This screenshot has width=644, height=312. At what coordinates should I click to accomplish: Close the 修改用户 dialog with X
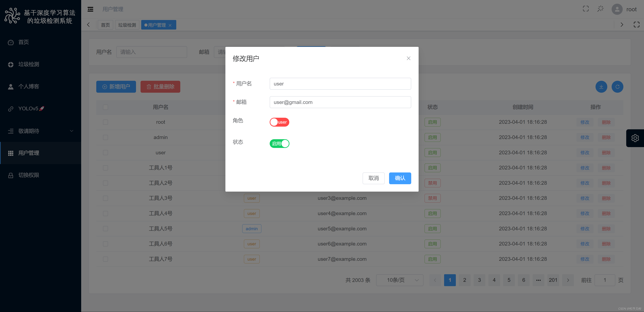tap(409, 58)
